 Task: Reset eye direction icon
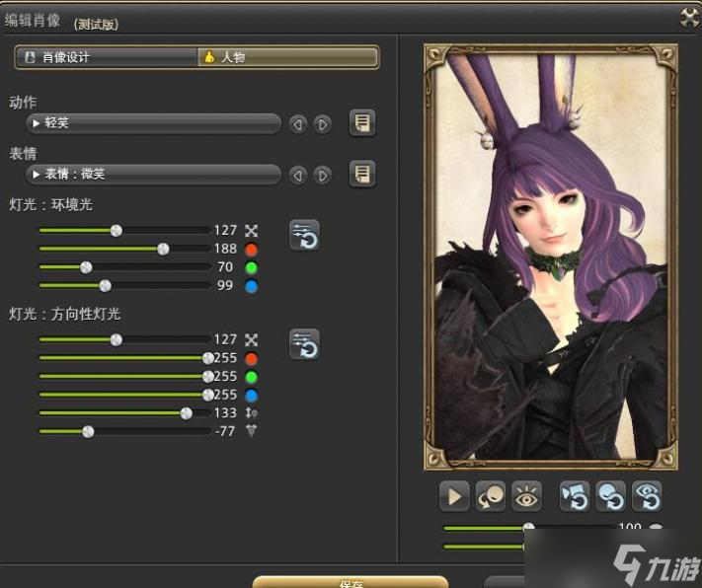point(647,496)
